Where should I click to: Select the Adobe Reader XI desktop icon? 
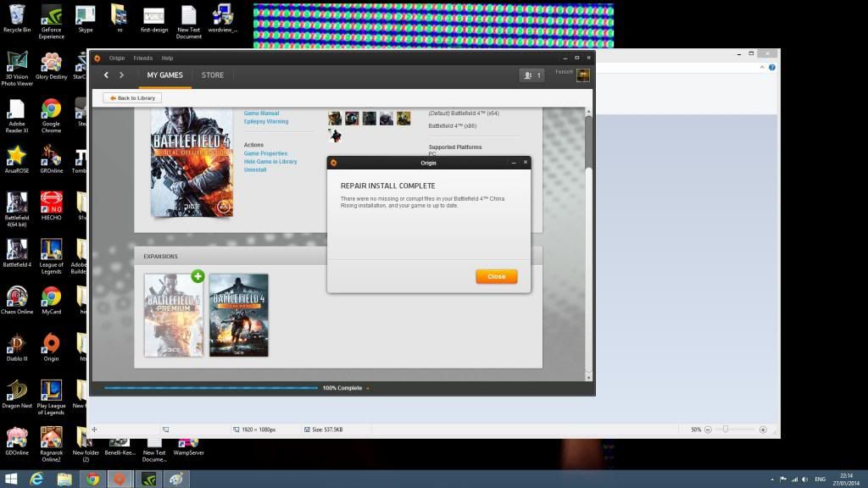(17, 116)
